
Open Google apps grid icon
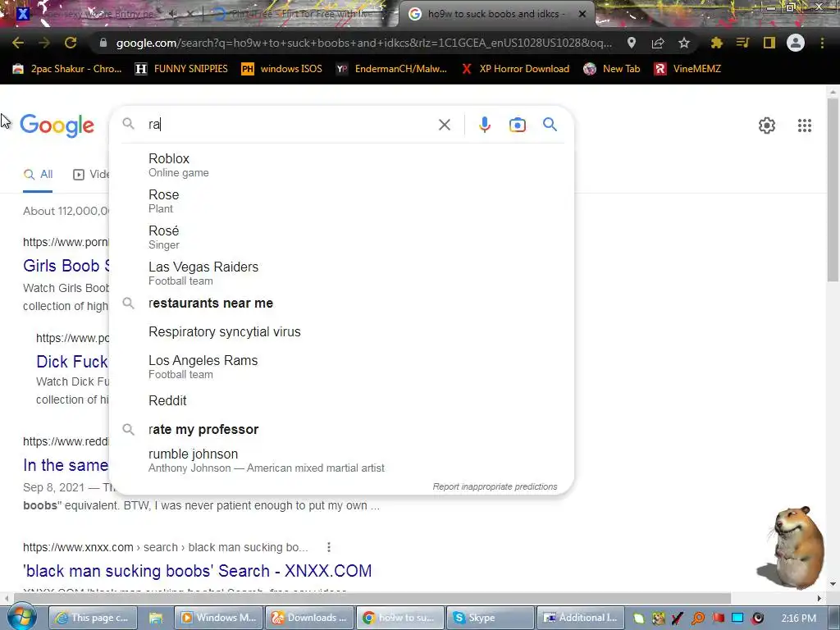[x=805, y=126]
